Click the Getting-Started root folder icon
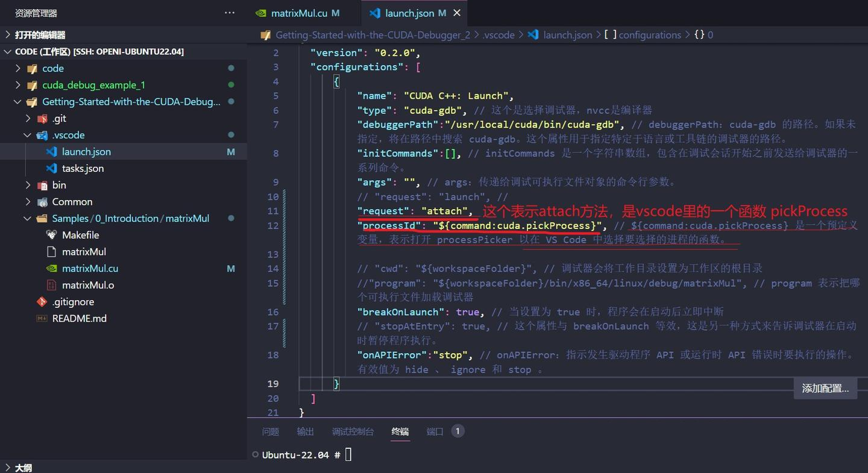 point(32,102)
